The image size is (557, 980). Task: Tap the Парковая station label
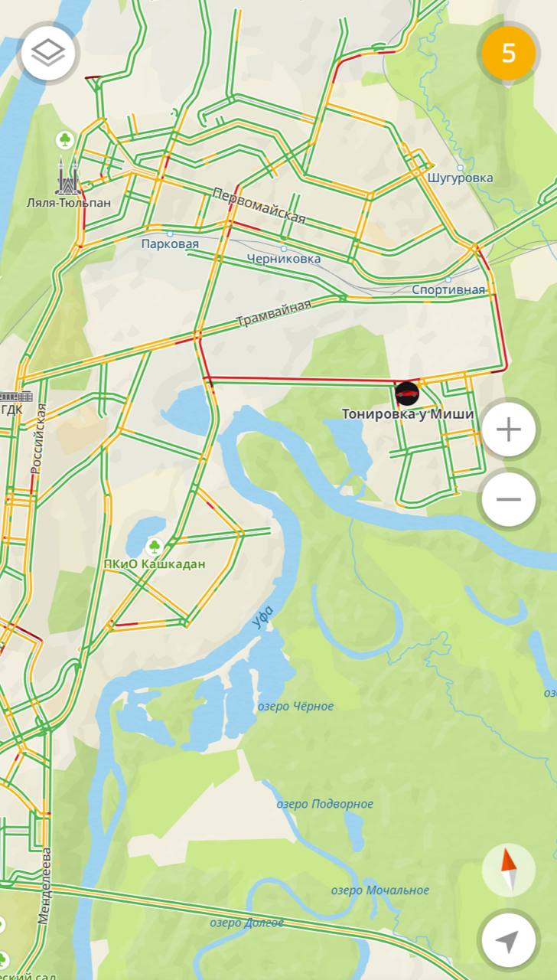(170, 243)
